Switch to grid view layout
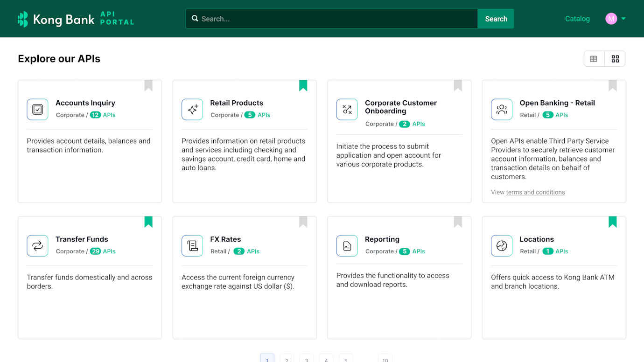Image resolution: width=644 pixels, height=362 pixels. 615,58
